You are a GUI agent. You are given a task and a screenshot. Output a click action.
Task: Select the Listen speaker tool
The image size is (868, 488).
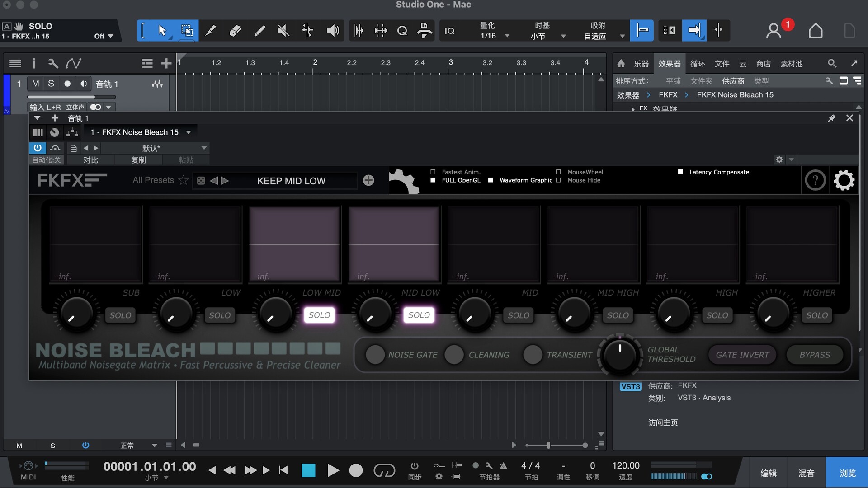(332, 31)
